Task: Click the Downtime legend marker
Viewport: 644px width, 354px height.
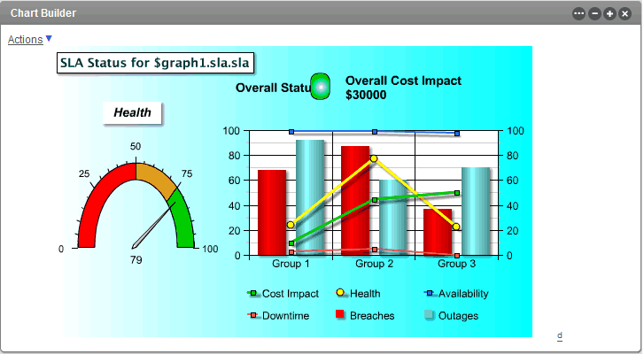Action: [253, 315]
